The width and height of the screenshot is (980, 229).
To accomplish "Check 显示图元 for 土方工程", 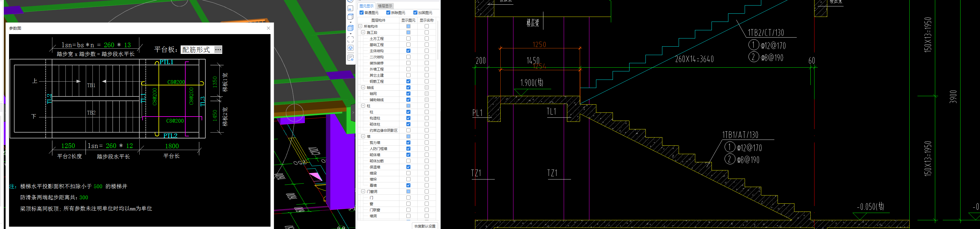I will [x=408, y=38].
